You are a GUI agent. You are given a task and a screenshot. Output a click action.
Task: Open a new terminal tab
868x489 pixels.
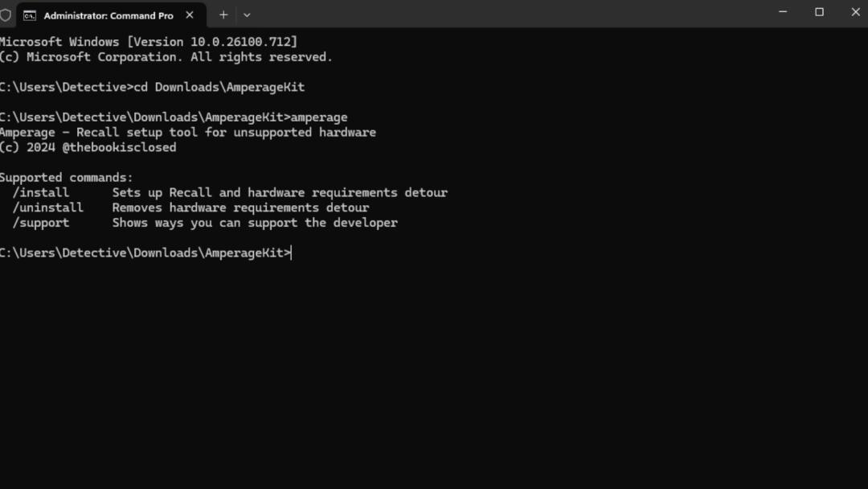pyautogui.click(x=223, y=14)
